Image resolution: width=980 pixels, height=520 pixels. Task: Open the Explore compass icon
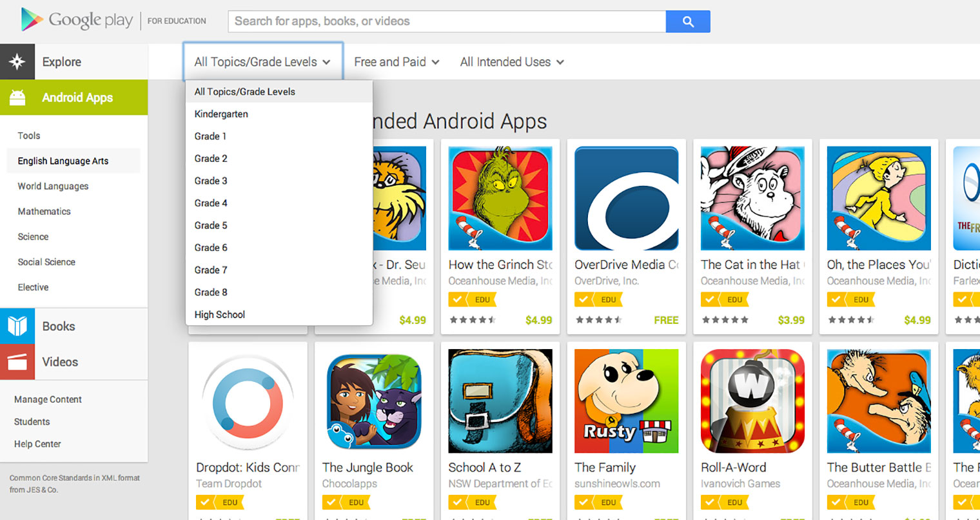point(17,62)
